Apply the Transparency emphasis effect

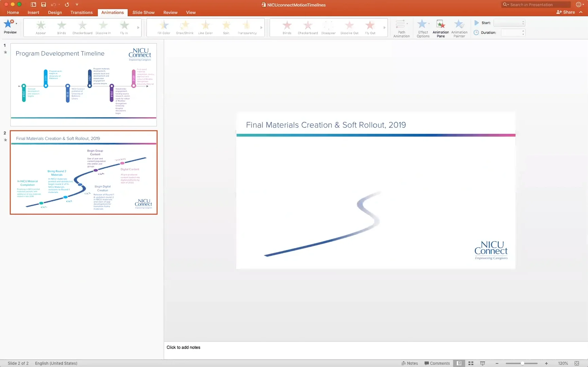click(247, 27)
